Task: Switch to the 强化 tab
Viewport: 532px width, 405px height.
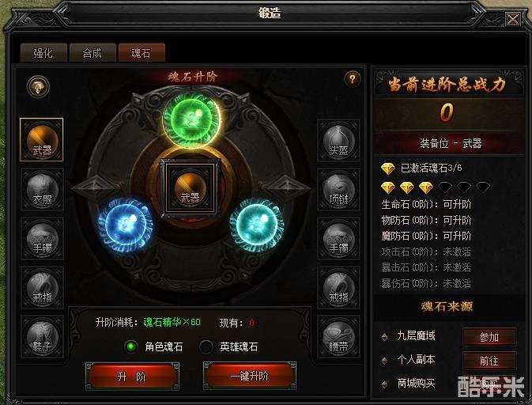Action: [43, 53]
